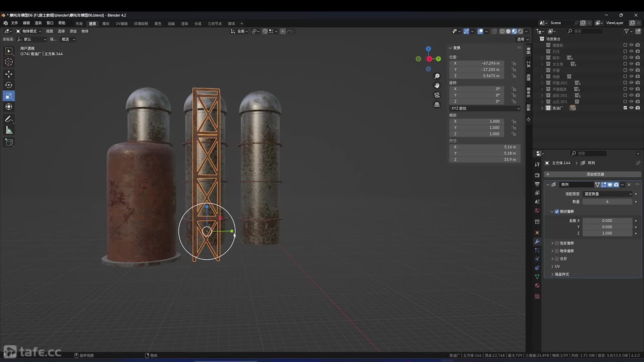Click the 选项 button in the viewport
Viewport: 644px width, 362px height.
523,39
